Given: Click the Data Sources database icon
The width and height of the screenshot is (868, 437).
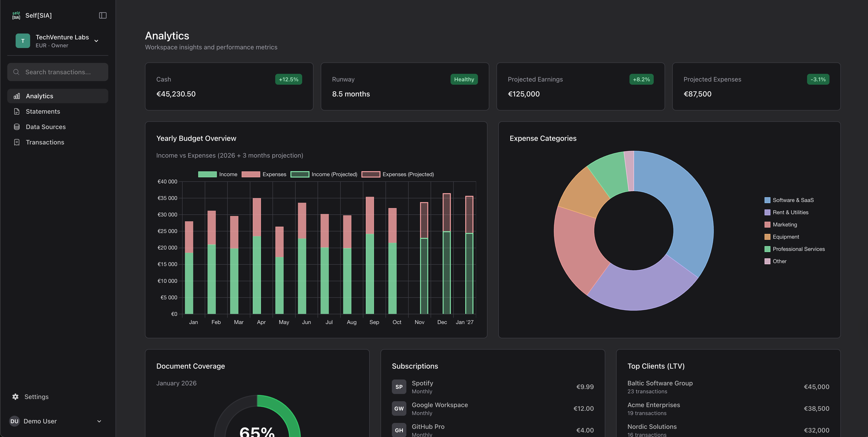Looking at the screenshot, I should pos(17,127).
